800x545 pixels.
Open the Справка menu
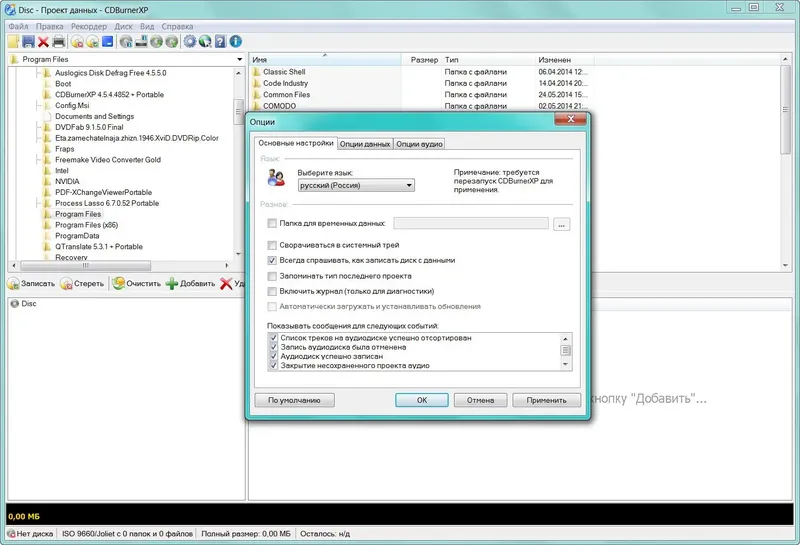(x=177, y=27)
